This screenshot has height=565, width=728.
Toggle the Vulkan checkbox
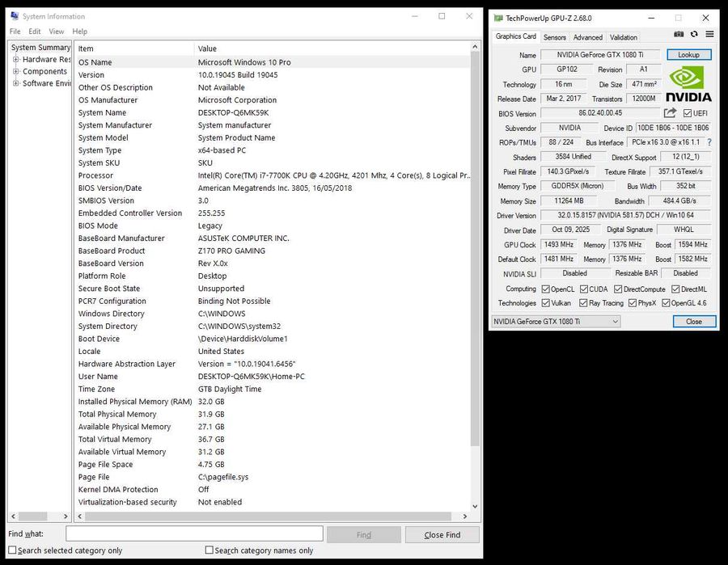coord(545,303)
